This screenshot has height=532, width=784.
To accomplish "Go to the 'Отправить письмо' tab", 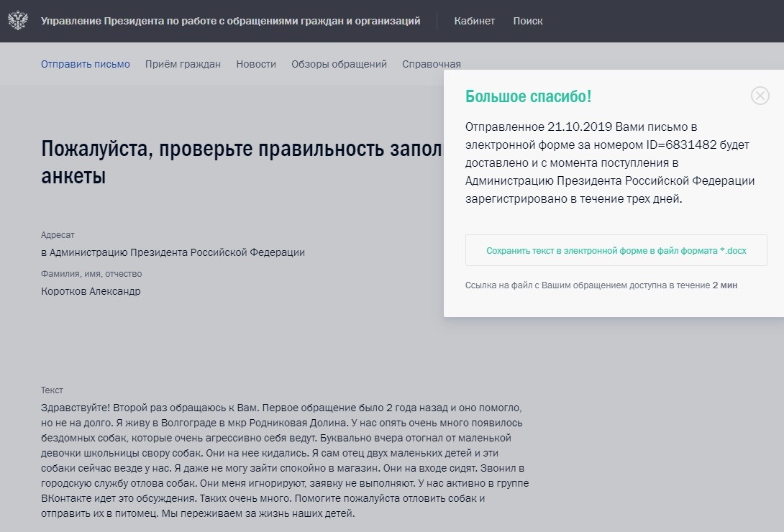I will pyautogui.click(x=86, y=64).
